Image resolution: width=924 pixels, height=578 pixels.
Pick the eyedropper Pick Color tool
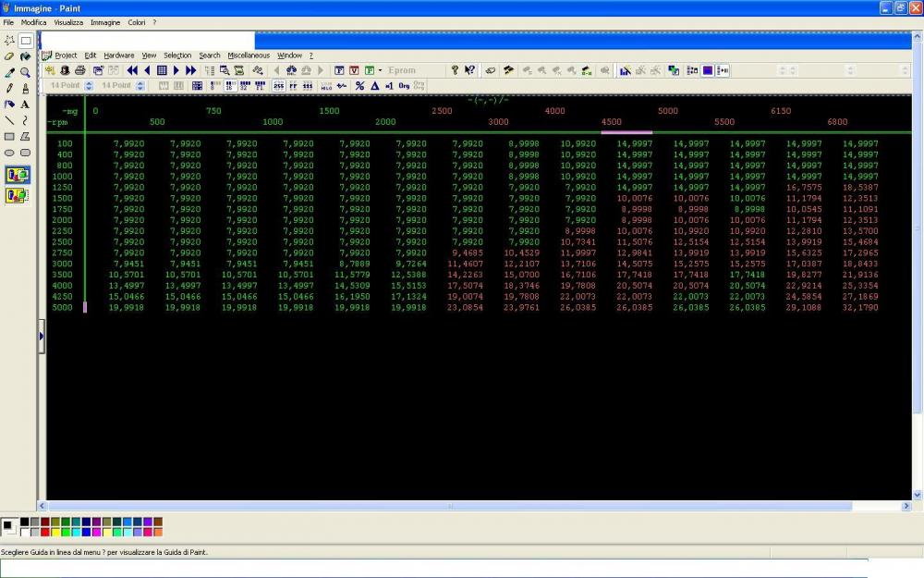pyautogui.click(x=9, y=72)
